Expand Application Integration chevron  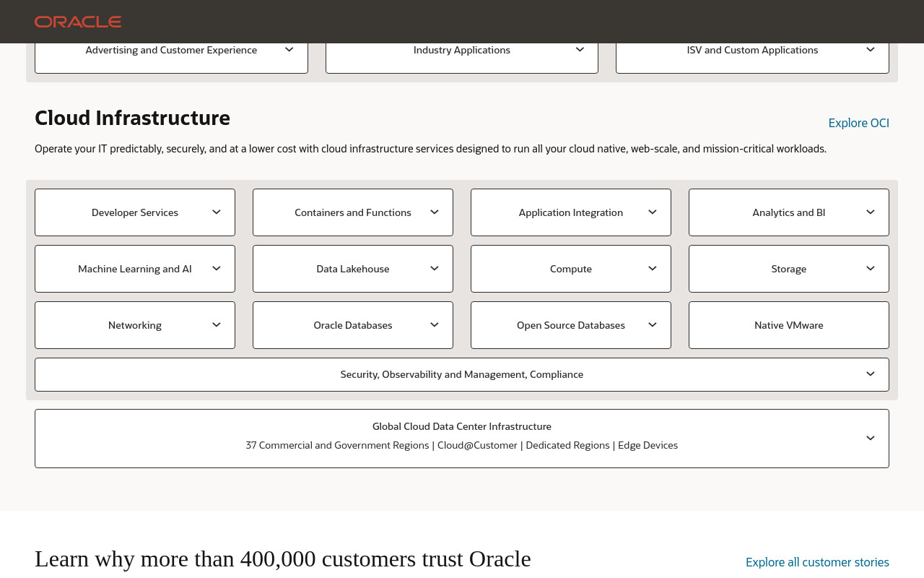tap(652, 212)
